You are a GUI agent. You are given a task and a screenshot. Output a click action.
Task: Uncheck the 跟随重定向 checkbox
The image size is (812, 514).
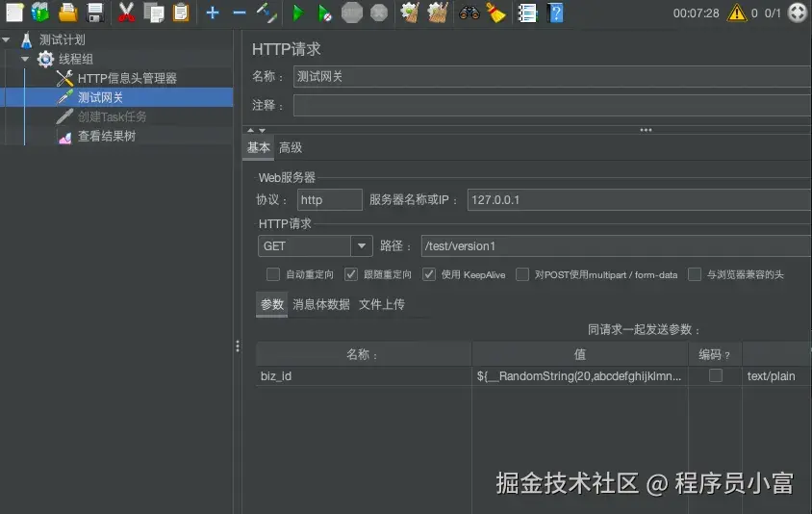(351, 274)
